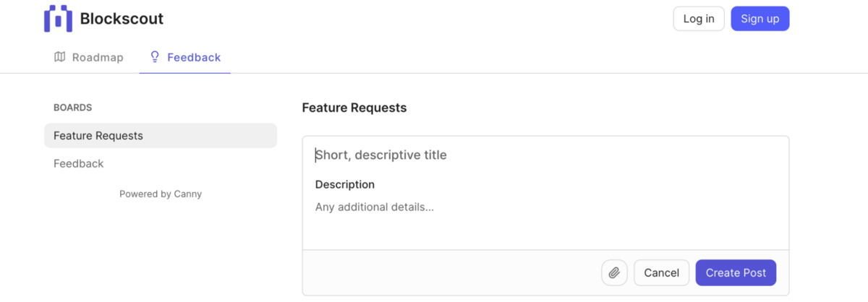Click the paperclip attachment icon
The height and width of the screenshot is (302, 868).
614,272
